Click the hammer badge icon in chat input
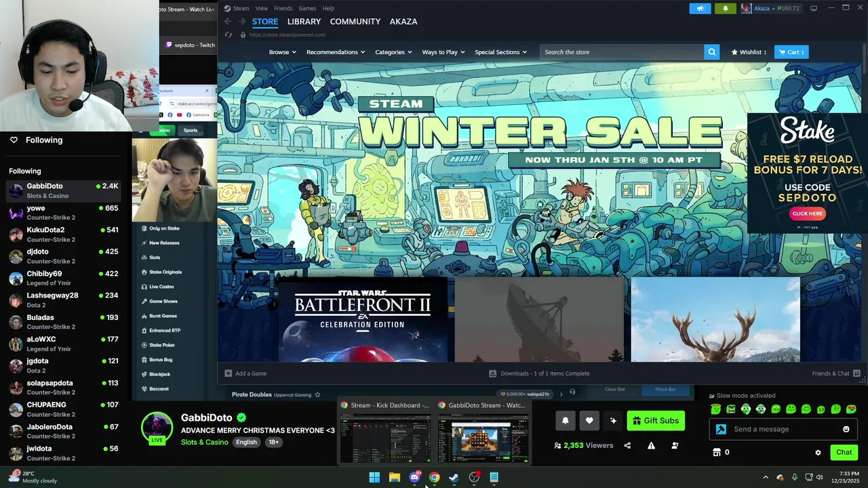 721,429
